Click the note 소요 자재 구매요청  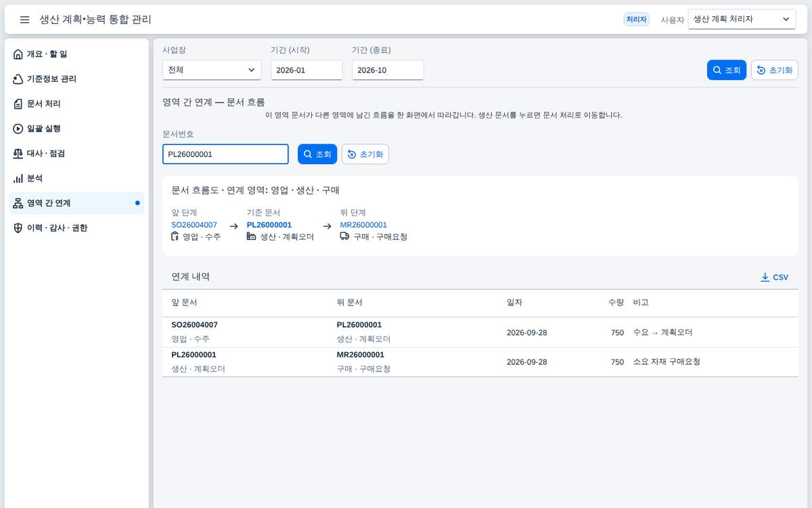[667, 362]
